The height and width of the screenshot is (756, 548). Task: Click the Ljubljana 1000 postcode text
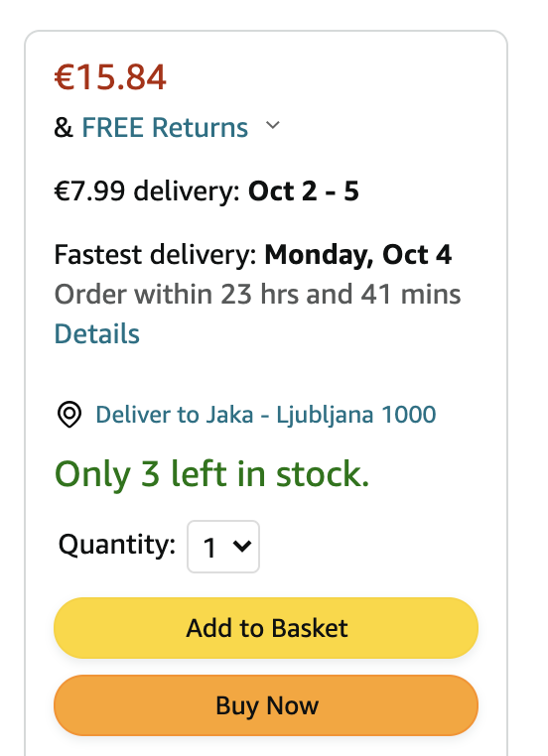(x=356, y=415)
